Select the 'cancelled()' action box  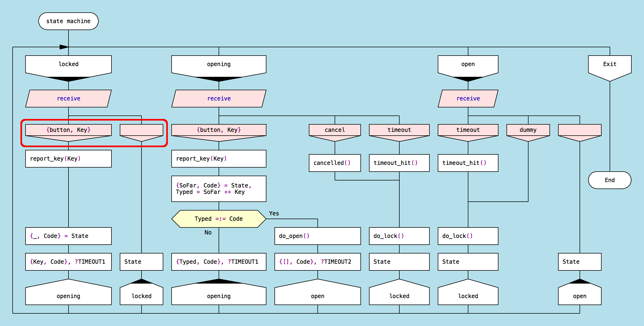tap(335, 163)
